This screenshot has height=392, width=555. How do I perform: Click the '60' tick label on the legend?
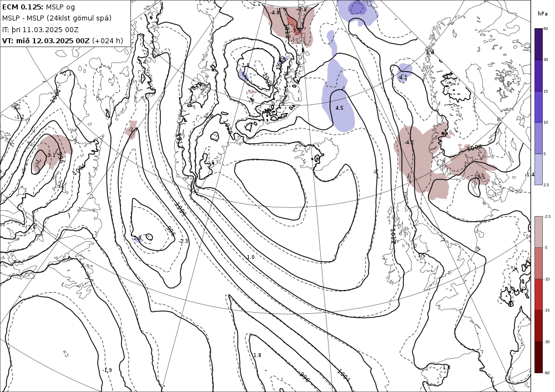point(546,29)
